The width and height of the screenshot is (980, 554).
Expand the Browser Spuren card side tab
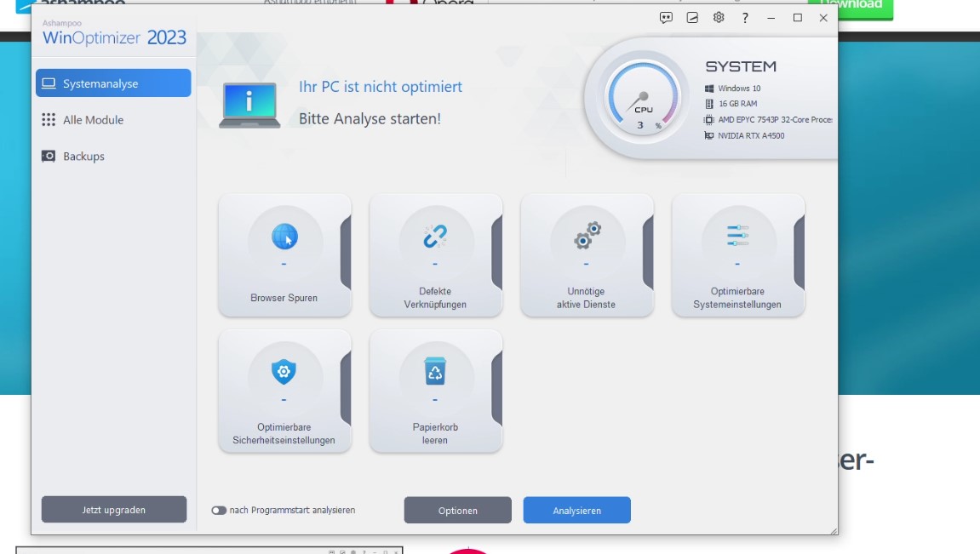(346, 253)
